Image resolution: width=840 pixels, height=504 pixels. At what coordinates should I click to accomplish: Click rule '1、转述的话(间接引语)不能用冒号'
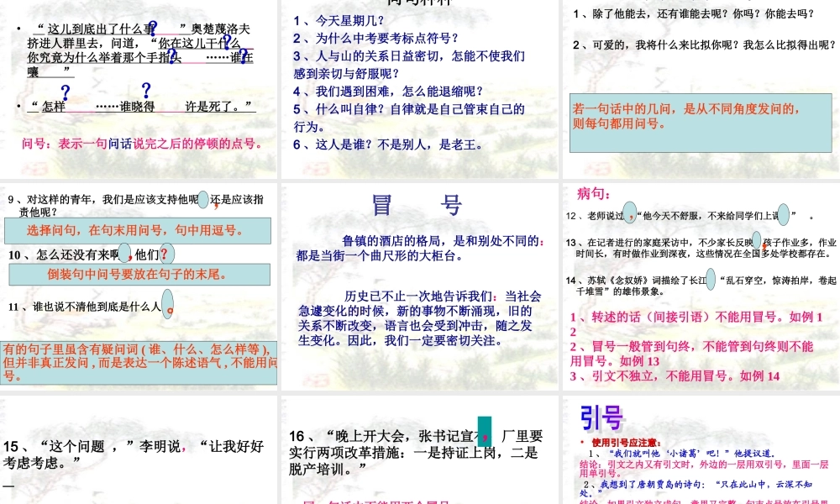tap(696, 324)
